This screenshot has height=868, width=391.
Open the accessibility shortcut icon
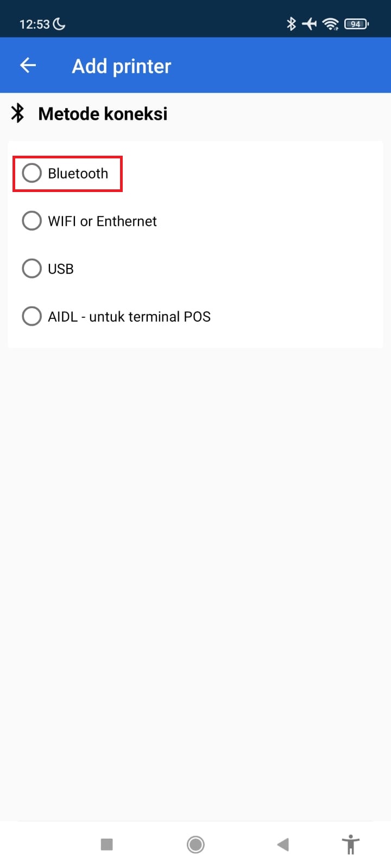tap(351, 844)
